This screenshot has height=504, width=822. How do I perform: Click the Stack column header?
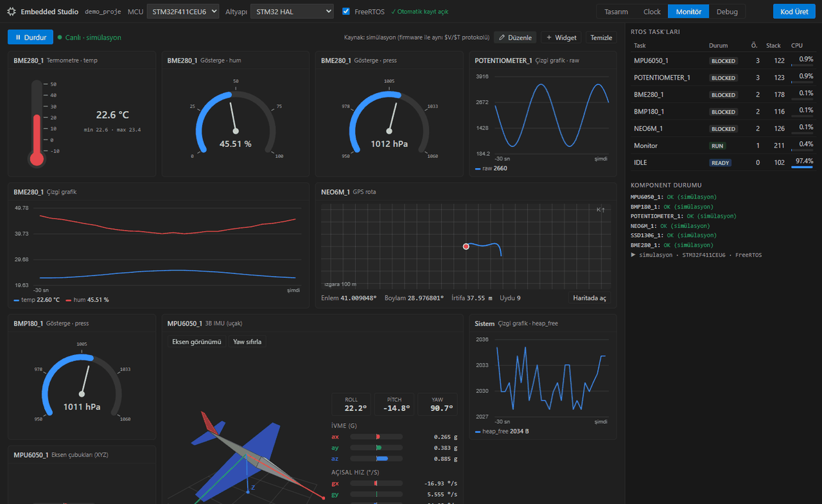click(x=773, y=46)
